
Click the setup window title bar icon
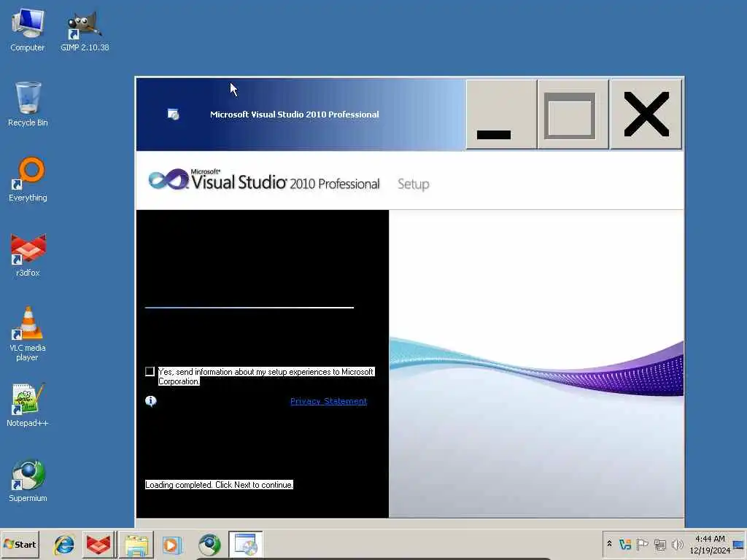[x=173, y=114]
